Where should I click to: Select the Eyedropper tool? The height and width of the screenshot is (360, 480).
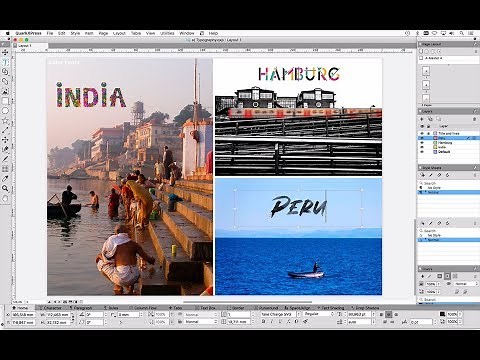click(x=5, y=179)
